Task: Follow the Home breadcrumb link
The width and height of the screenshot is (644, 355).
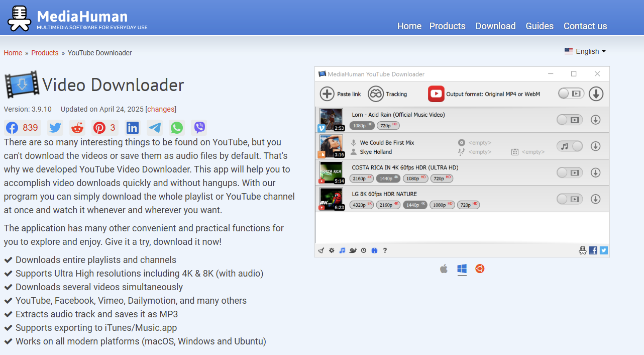Action: (13, 53)
